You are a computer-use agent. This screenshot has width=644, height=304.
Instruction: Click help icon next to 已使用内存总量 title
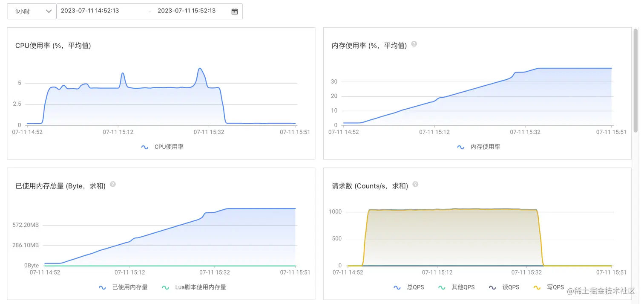point(113,184)
